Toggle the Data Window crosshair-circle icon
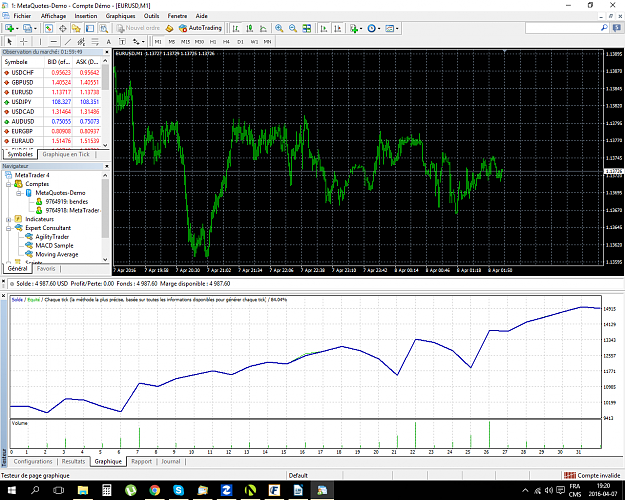The image size is (625, 500). point(63,28)
